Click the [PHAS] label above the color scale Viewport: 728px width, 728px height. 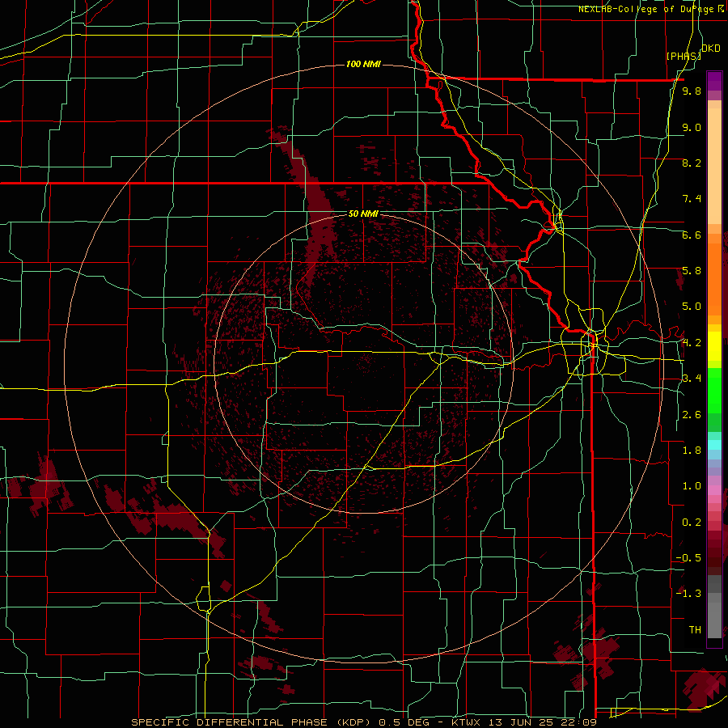(684, 56)
